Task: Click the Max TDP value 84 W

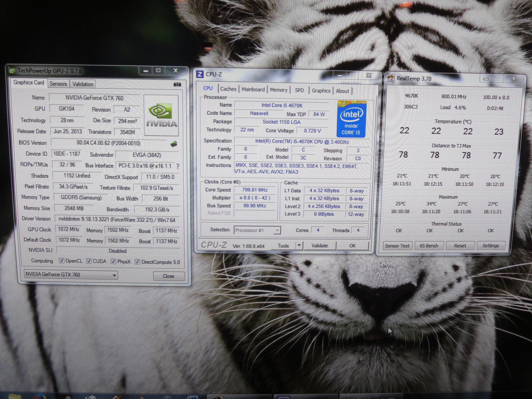Action: 319,114
